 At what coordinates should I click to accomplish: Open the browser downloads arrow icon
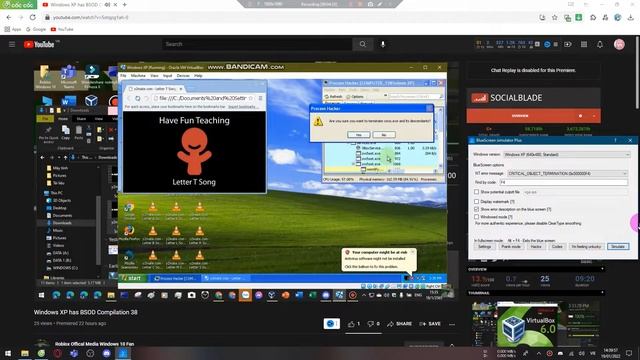[631, 18]
